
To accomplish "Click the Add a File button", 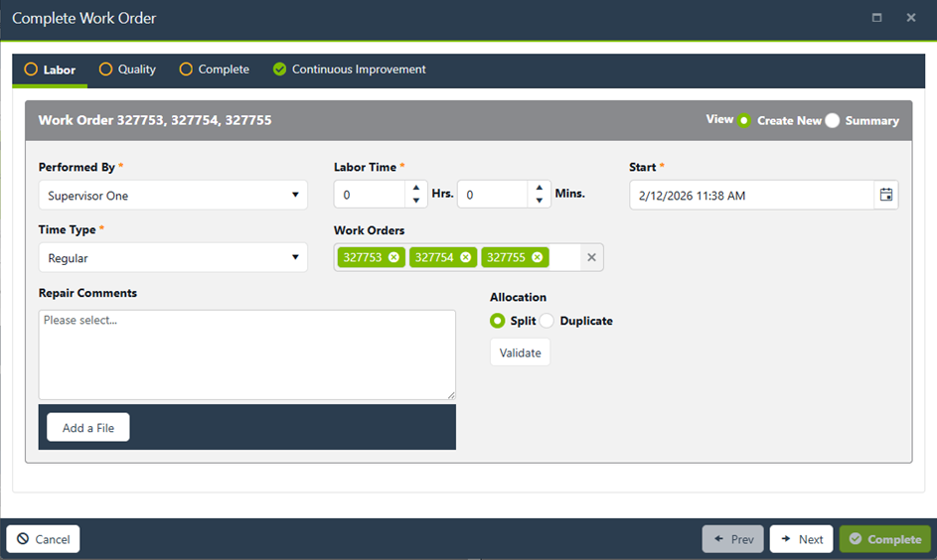I will 88,428.
